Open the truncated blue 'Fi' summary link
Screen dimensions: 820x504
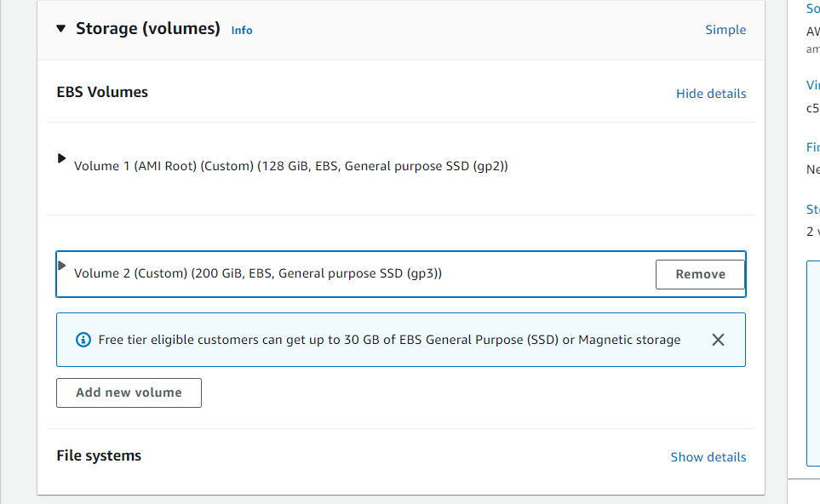pos(812,147)
